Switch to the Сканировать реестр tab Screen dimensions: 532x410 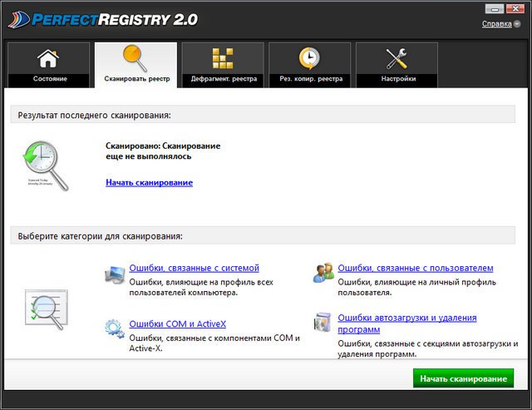[x=135, y=79]
